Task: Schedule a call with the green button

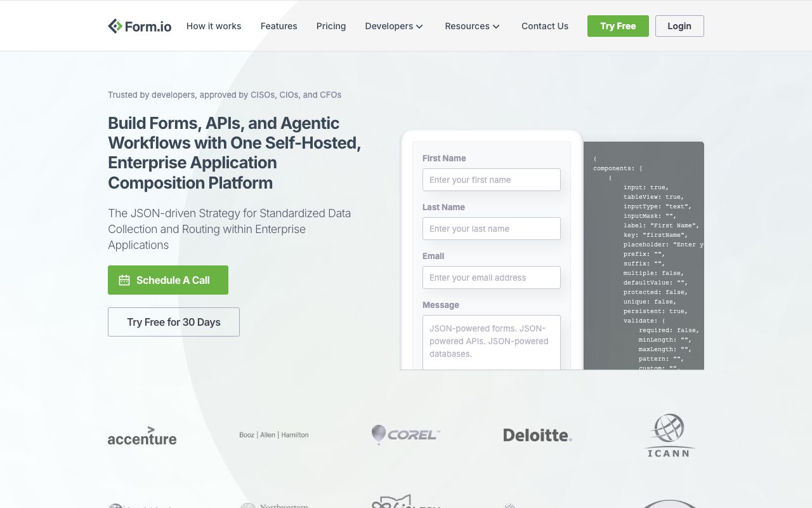Action: [x=168, y=280]
